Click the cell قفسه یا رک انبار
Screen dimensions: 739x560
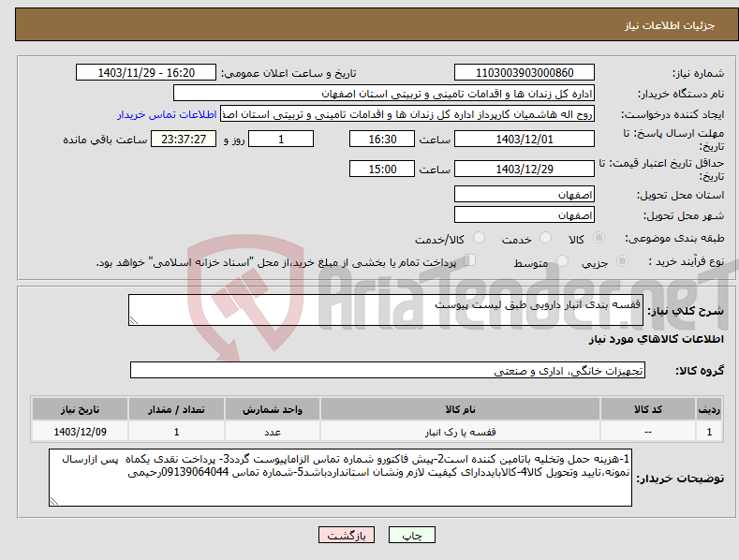(x=460, y=432)
